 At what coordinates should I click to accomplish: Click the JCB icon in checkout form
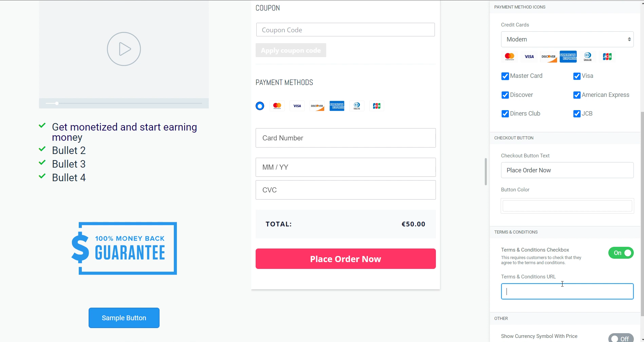[377, 106]
